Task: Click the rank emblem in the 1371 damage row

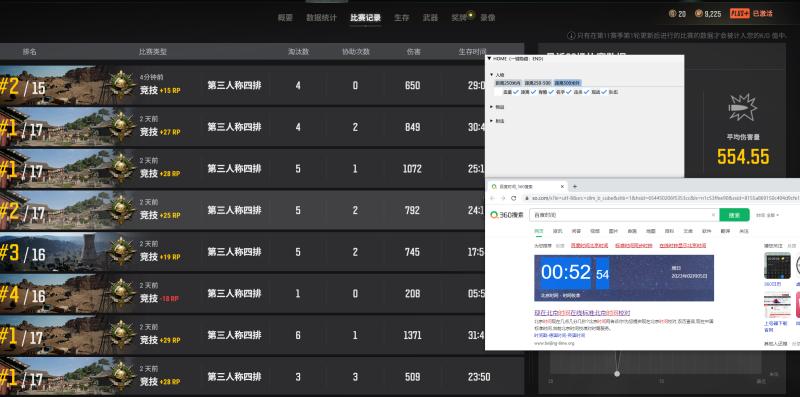Action: click(121, 335)
